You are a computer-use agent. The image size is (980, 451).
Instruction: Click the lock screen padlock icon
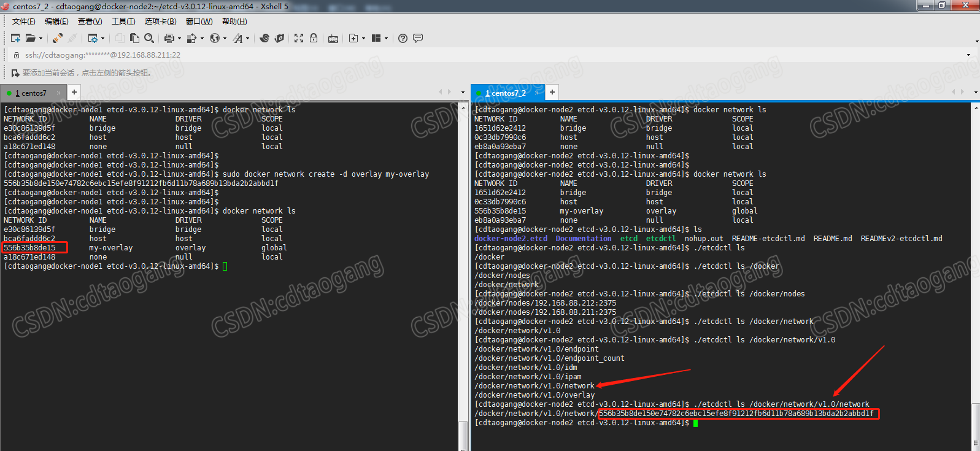click(x=314, y=38)
